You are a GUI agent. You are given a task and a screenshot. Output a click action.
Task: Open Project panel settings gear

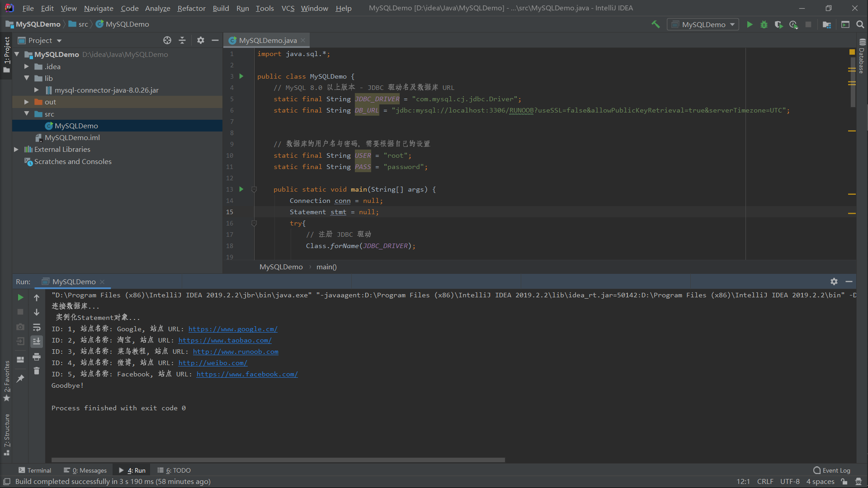(x=201, y=40)
